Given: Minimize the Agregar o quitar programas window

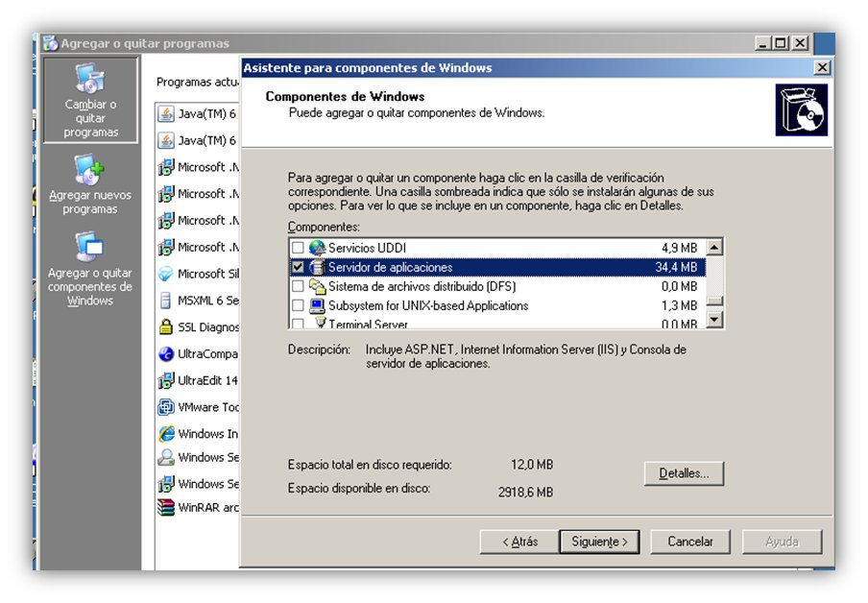Looking at the screenshot, I should pos(762,42).
